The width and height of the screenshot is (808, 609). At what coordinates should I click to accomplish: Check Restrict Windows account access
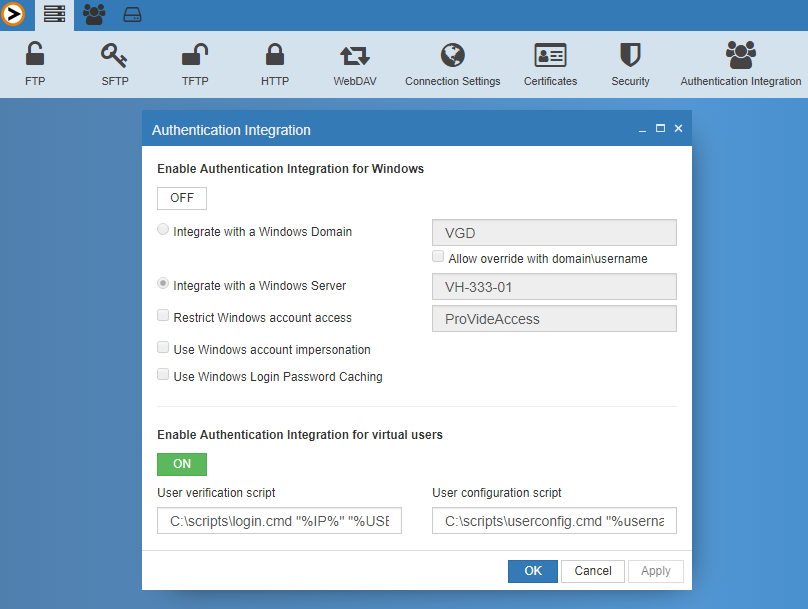coord(163,315)
